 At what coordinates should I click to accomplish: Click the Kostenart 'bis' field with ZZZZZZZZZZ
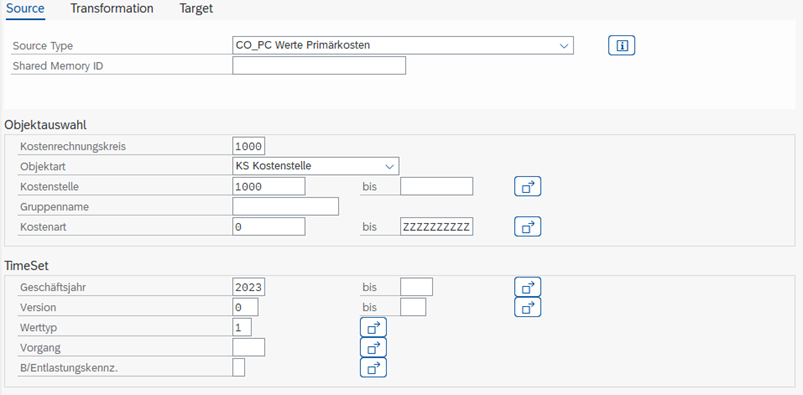(436, 226)
